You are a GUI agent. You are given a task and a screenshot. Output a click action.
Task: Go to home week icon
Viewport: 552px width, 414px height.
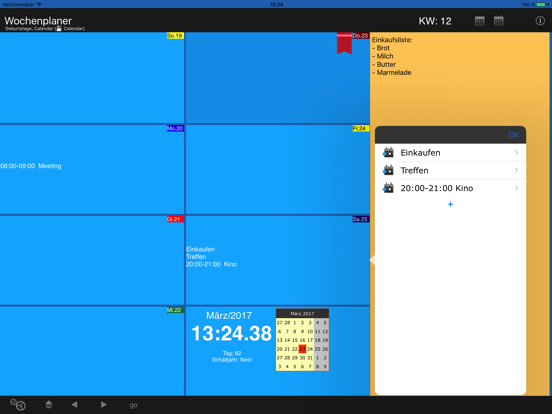(49, 404)
